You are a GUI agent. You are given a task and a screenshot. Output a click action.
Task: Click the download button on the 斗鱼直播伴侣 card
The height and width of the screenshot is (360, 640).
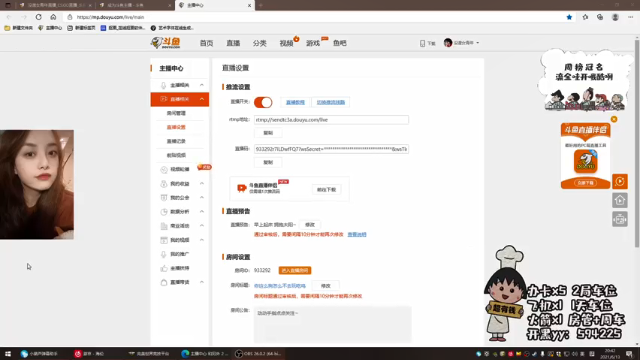(326, 190)
